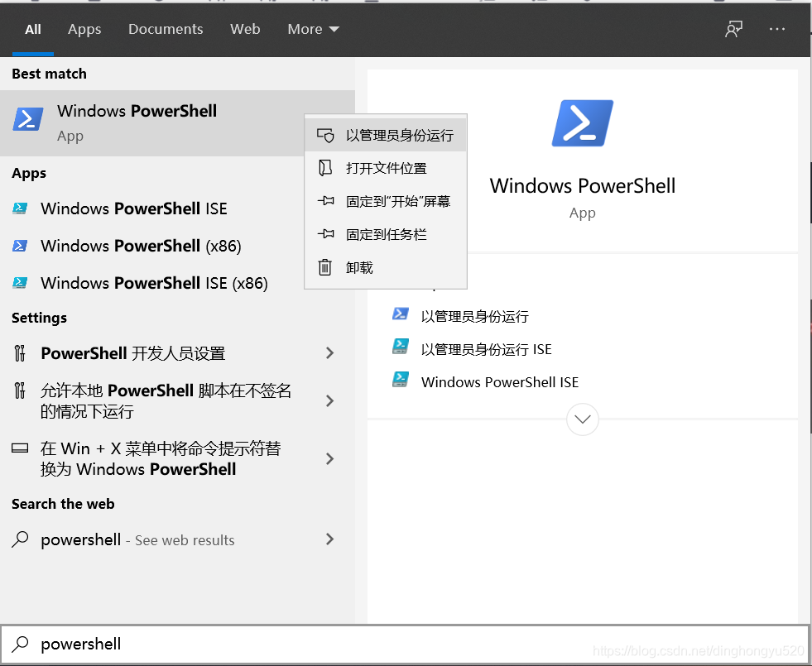Viewport: 812px width, 666px height.
Task: Click the Windows PowerShell ISE app icon
Action: (x=20, y=208)
